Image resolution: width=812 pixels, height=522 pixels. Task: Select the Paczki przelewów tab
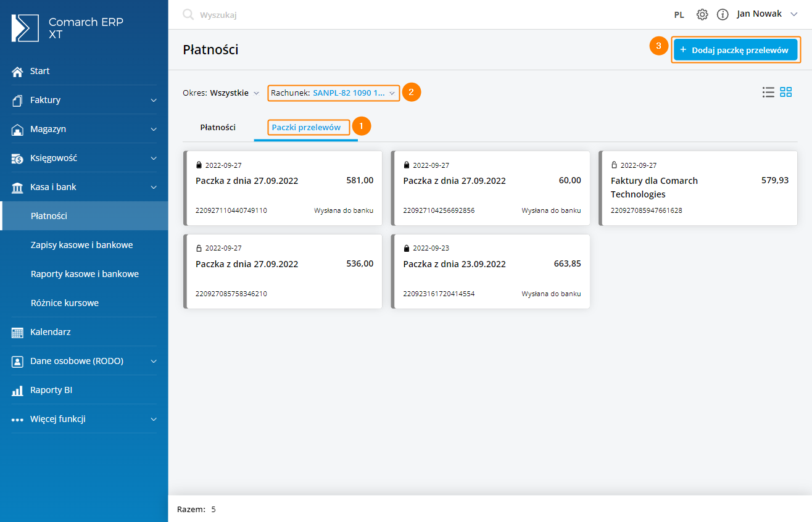[306, 128]
